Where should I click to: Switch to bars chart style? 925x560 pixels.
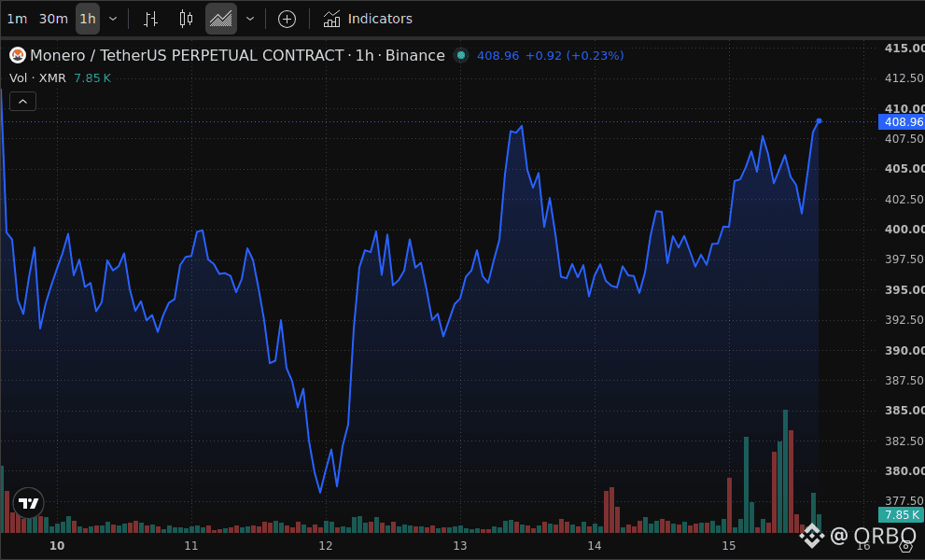point(150,19)
